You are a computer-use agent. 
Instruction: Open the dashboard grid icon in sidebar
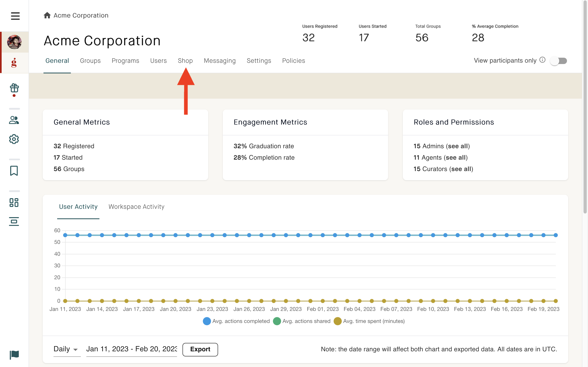coord(14,202)
